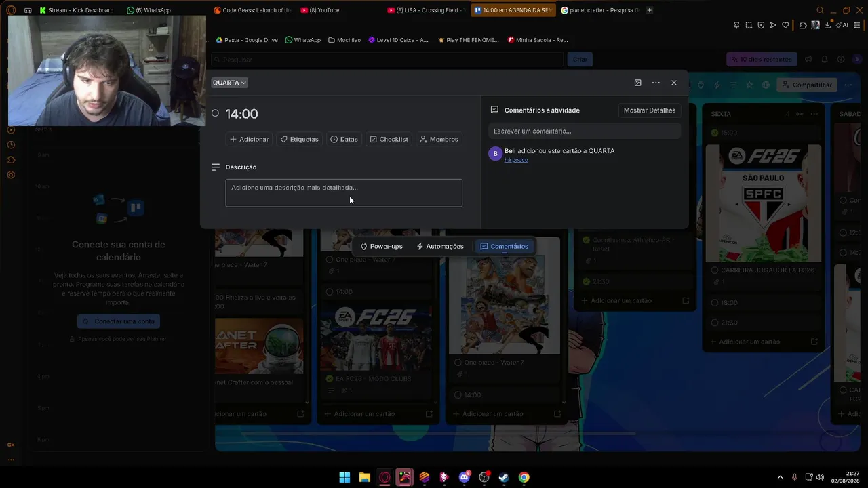
Task: Switch to the Kick Dashboard browser tab
Action: point(77,10)
